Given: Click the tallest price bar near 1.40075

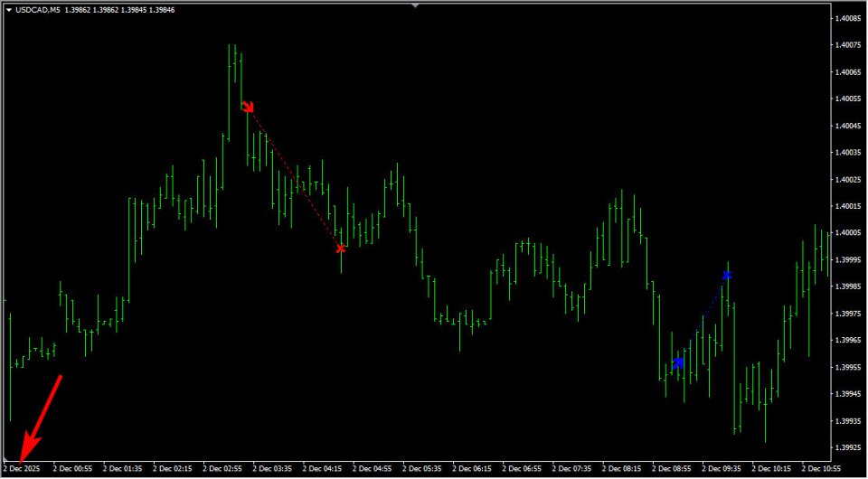Looking at the screenshot, I should coord(229,91).
